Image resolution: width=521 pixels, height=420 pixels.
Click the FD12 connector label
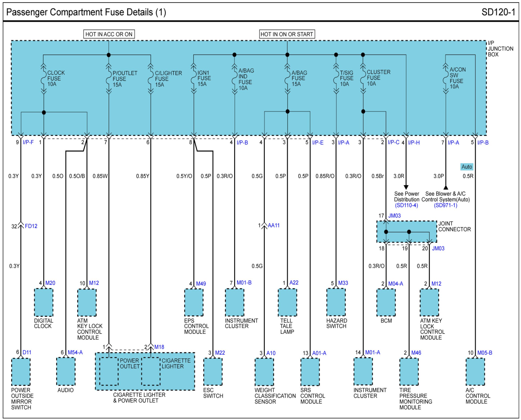click(31, 226)
